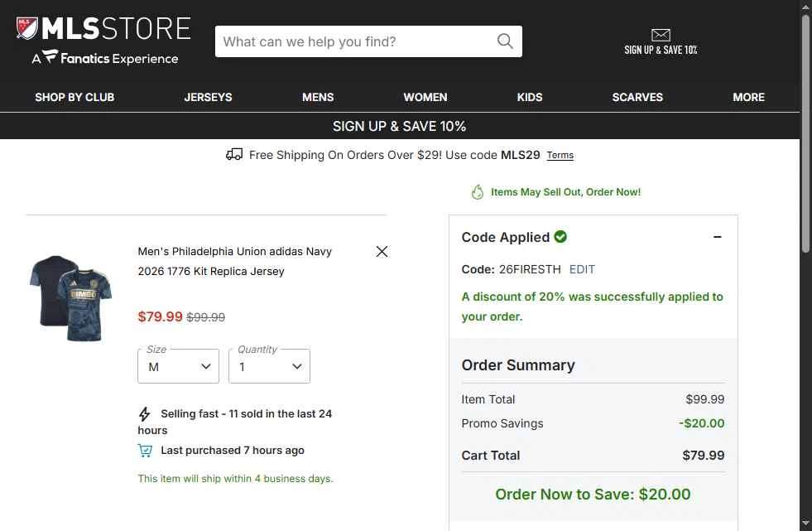Click the Item Total $99.99 value
The width and height of the screenshot is (812, 531).
[704, 399]
